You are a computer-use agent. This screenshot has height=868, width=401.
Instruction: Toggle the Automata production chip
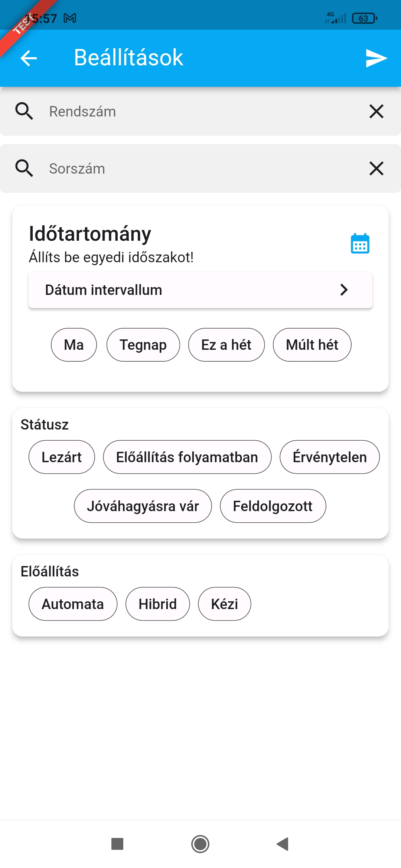point(73,604)
